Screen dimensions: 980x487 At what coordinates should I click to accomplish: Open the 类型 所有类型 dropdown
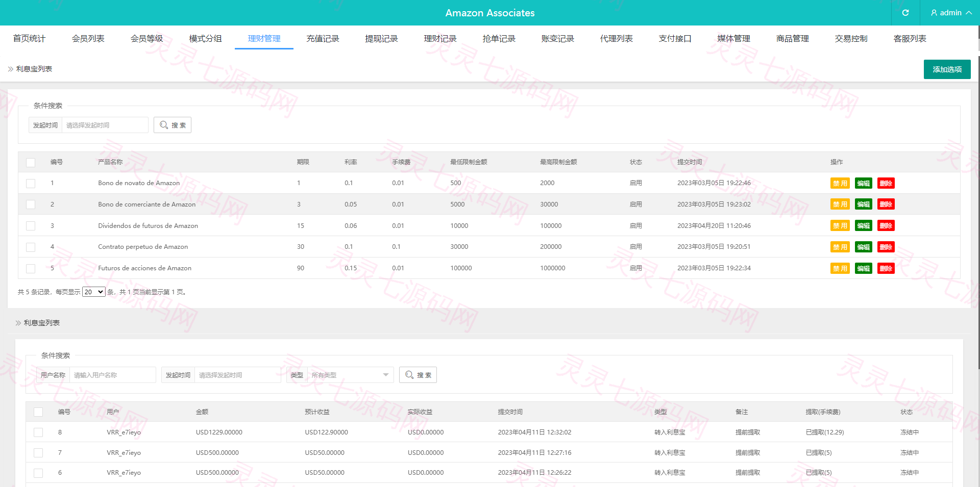click(350, 375)
